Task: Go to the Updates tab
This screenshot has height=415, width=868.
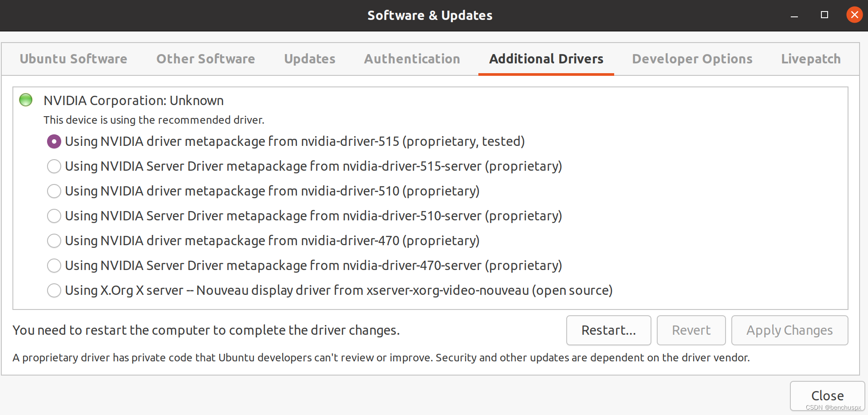Action: tap(310, 59)
